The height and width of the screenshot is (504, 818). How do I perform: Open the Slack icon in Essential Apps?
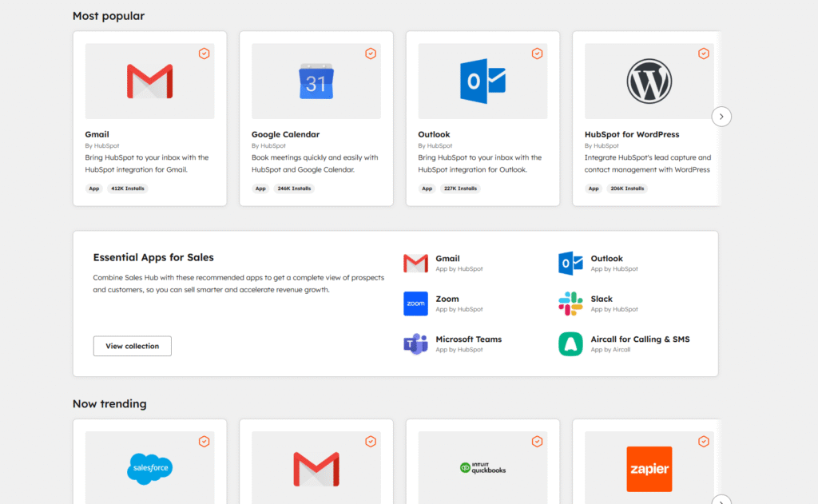570,304
